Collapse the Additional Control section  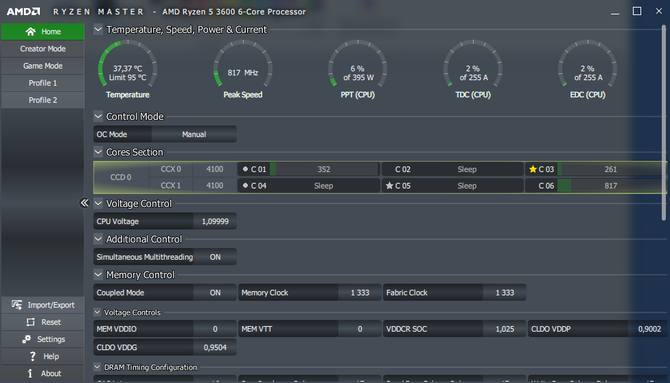pos(98,239)
